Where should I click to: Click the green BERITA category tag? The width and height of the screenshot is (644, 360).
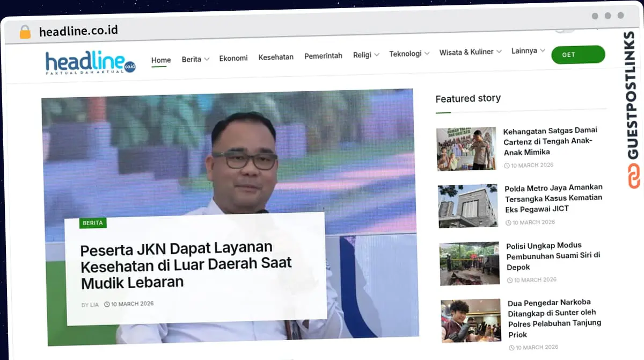pyautogui.click(x=93, y=223)
